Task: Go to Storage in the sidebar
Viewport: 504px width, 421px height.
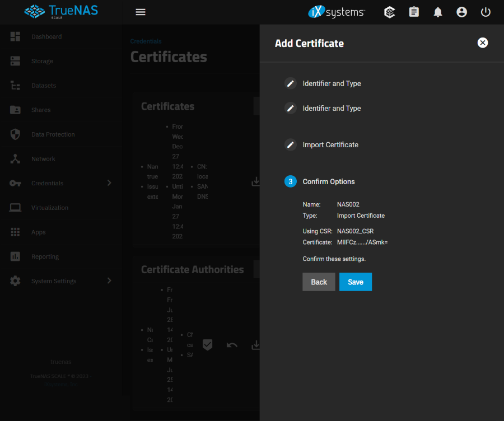Action: pos(42,61)
